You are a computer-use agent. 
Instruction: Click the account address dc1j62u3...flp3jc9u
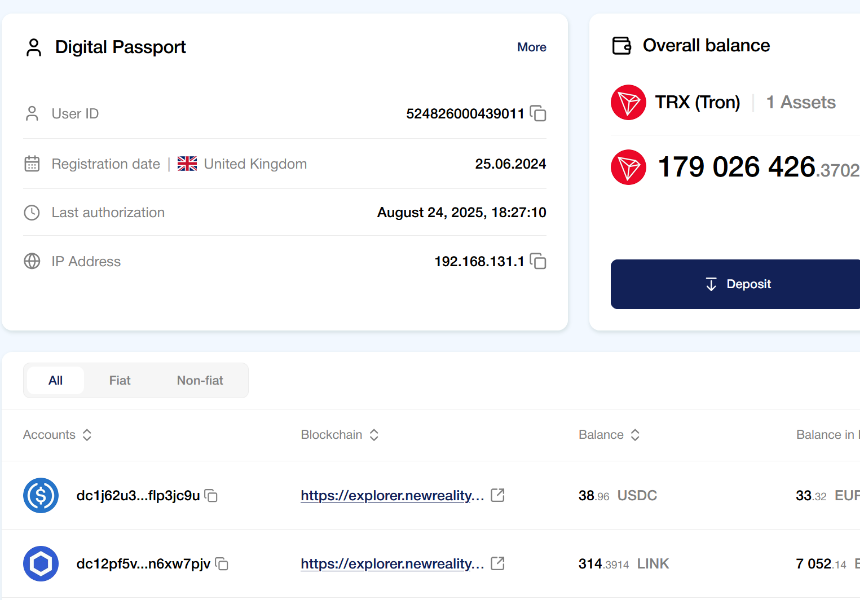pyautogui.click(x=138, y=496)
